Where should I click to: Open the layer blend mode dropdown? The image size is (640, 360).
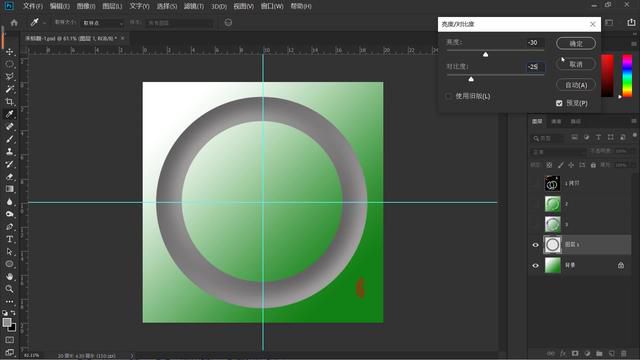pos(558,151)
